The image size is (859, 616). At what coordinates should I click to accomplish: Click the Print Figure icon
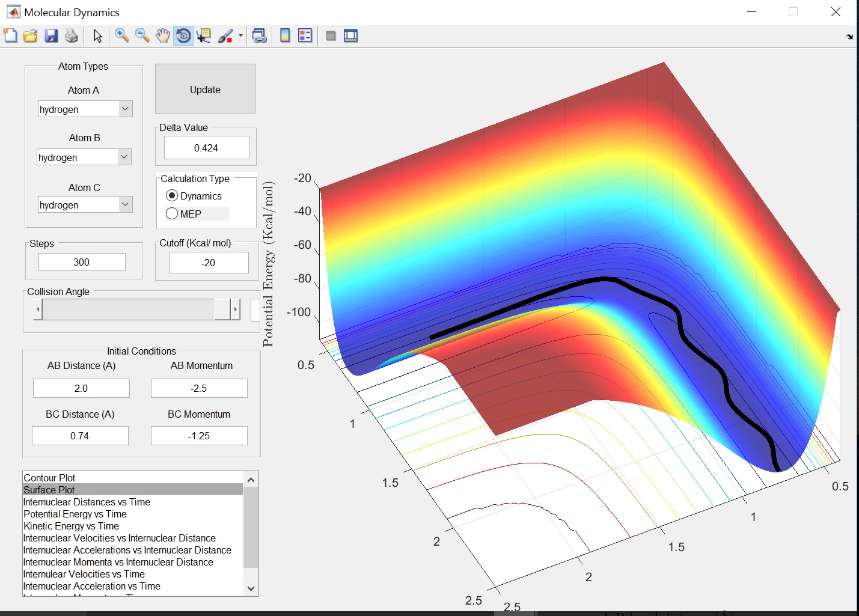pyautogui.click(x=72, y=36)
